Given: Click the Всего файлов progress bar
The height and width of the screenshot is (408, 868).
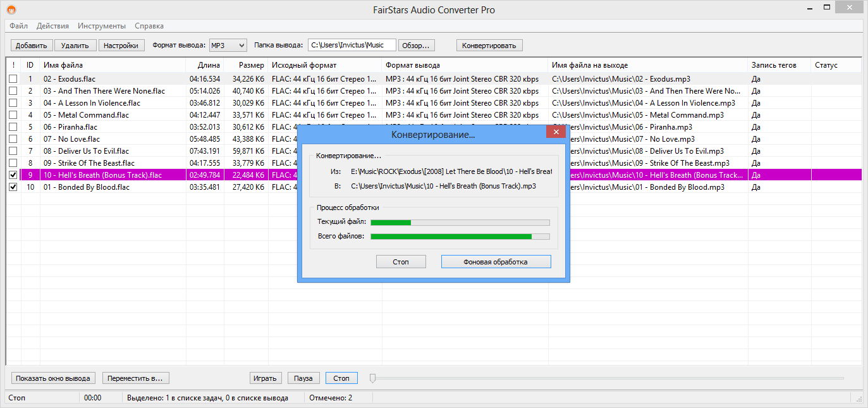Looking at the screenshot, I should click(x=460, y=236).
